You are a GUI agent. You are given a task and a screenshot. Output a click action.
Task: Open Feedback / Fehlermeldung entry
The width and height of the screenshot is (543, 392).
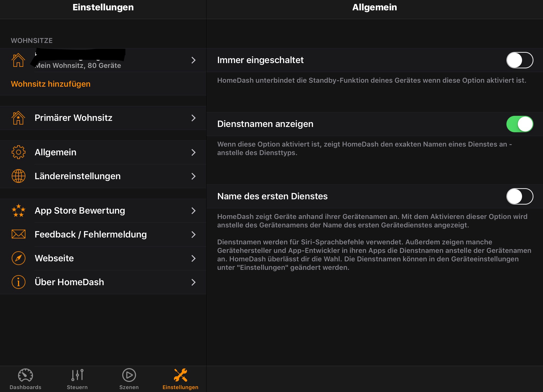click(x=91, y=235)
